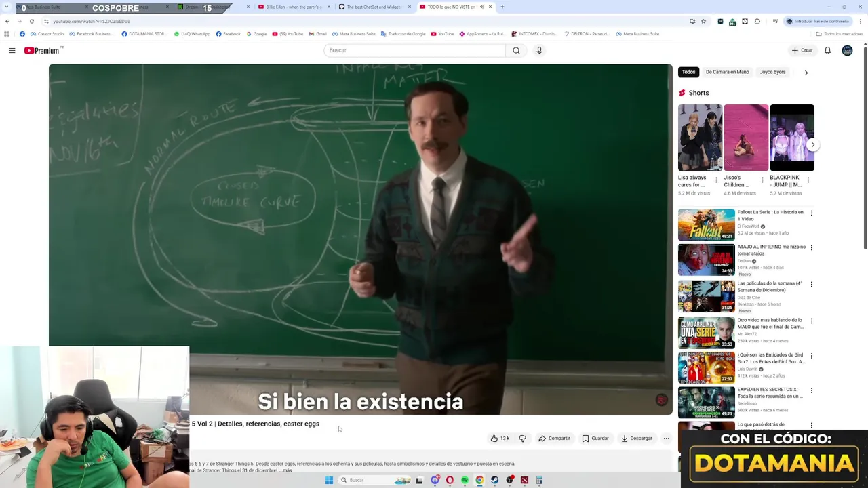
Task: Open '(140) WhatsApp' bookmark
Action: coord(192,34)
